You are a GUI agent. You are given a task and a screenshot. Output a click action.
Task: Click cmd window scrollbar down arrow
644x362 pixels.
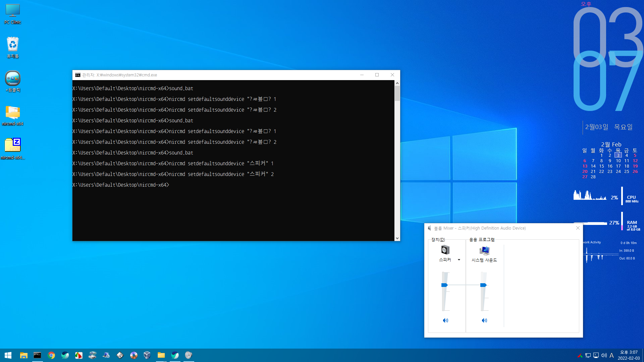click(397, 238)
